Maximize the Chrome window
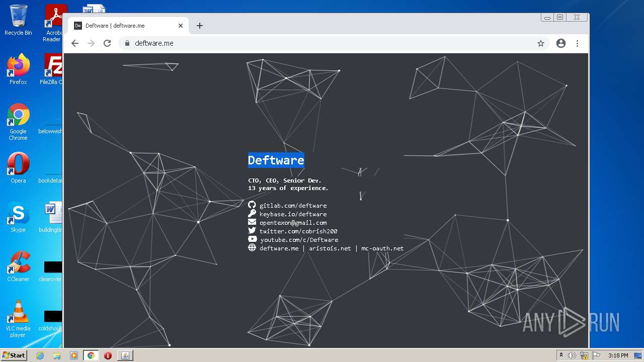The height and width of the screenshot is (362, 644). [x=560, y=17]
